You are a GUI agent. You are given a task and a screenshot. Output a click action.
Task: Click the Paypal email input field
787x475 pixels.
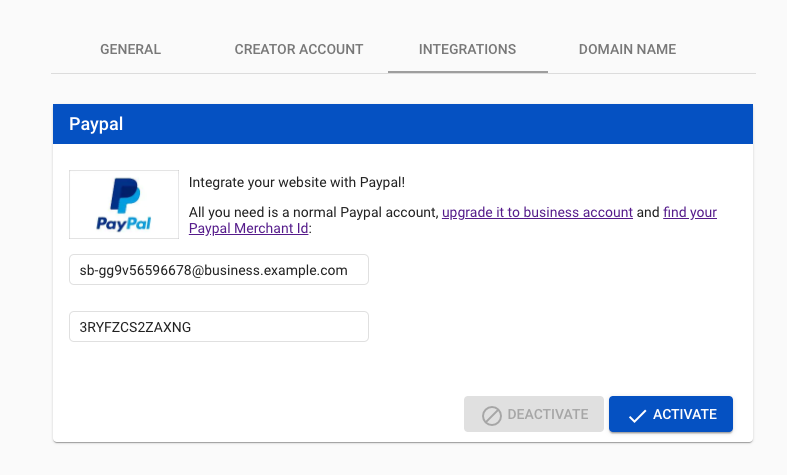pos(219,270)
